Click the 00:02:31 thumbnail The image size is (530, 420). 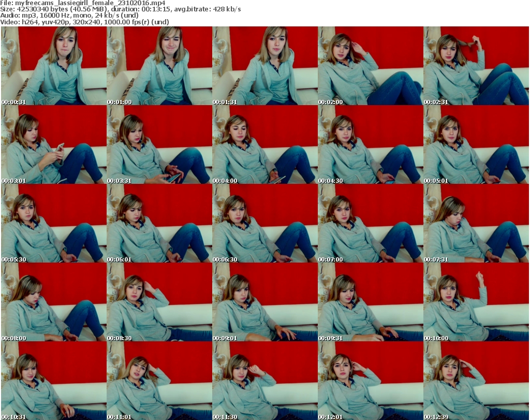[476, 66]
